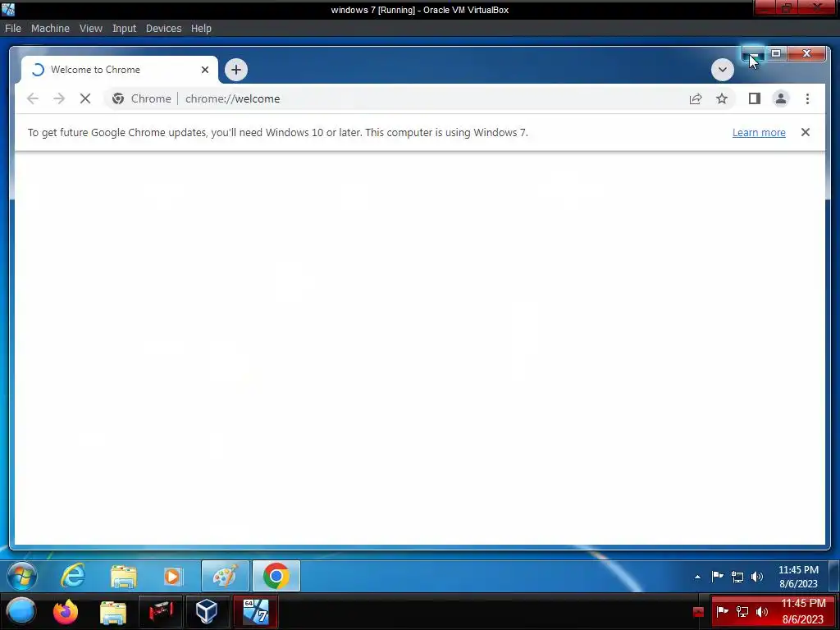Open Chrome side panel
Image resolution: width=840 pixels, height=630 pixels.
click(755, 98)
